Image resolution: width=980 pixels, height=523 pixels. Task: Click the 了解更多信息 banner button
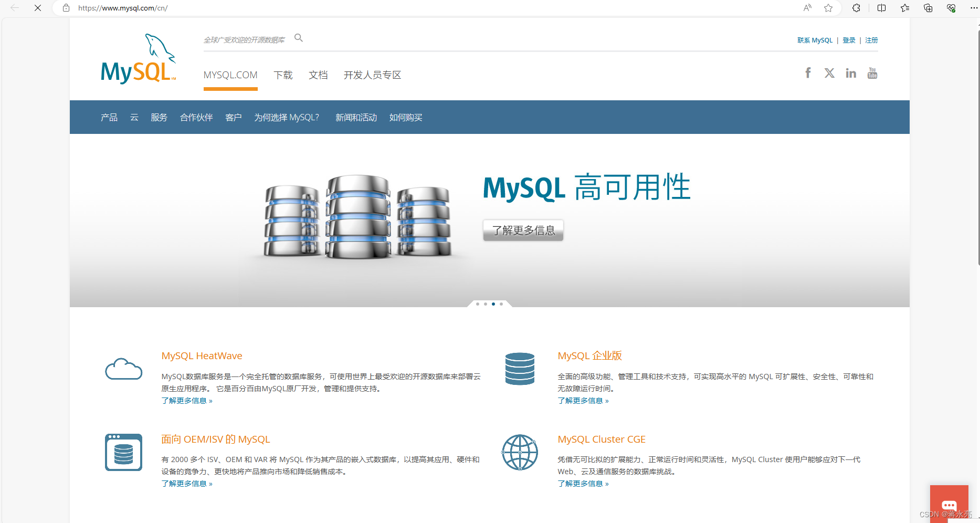click(523, 230)
